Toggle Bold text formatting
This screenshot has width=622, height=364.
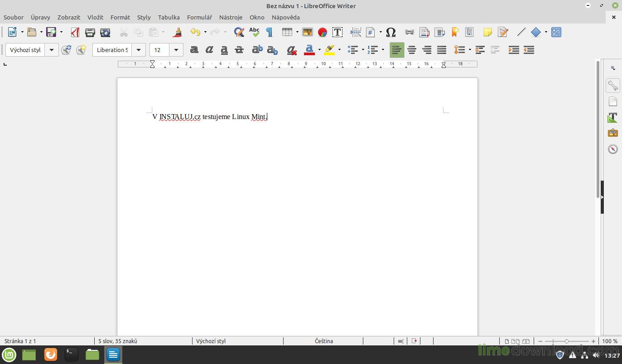[194, 50]
